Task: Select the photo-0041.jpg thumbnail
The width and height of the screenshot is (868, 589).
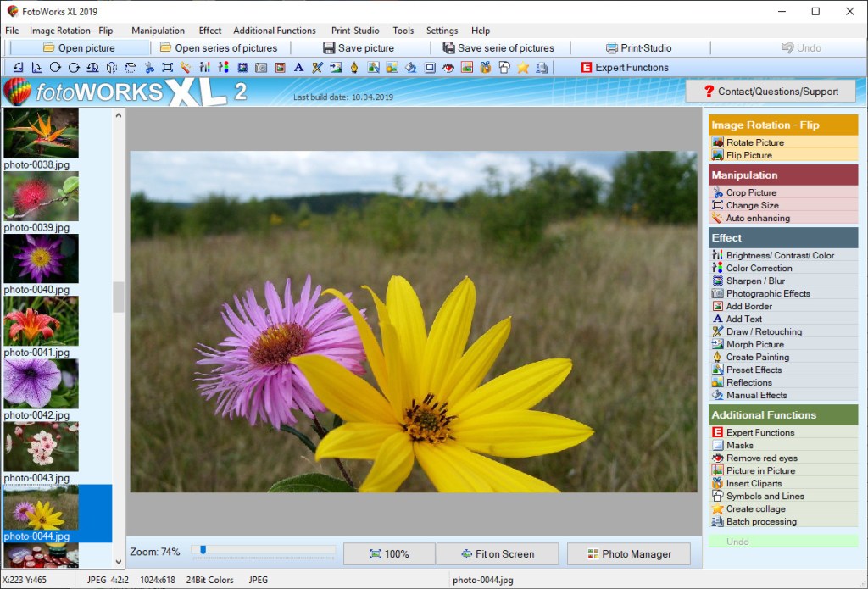Action: (40, 320)
